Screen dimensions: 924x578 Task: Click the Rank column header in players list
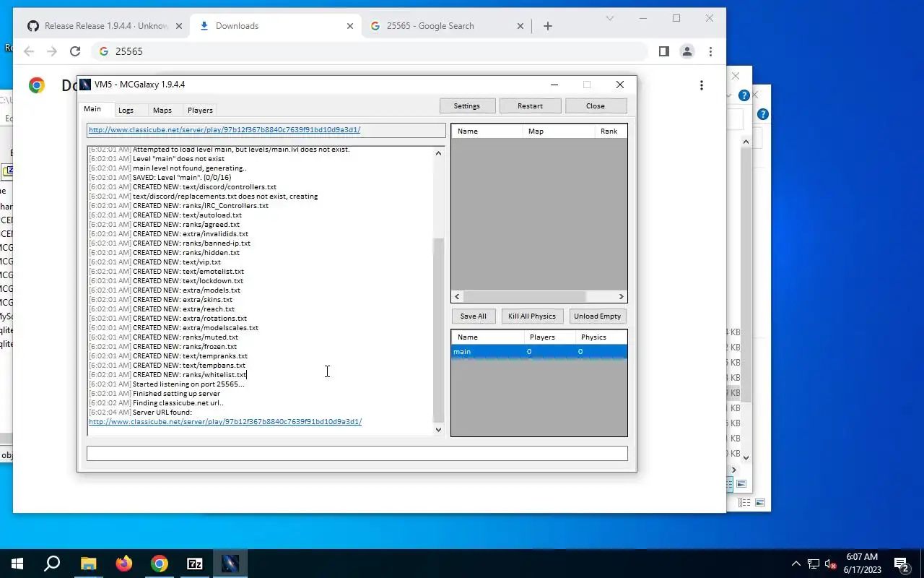[611, 131]
